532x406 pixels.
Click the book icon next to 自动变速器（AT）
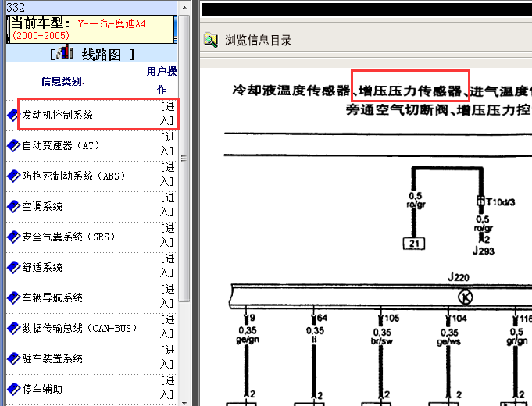[13, 146]
